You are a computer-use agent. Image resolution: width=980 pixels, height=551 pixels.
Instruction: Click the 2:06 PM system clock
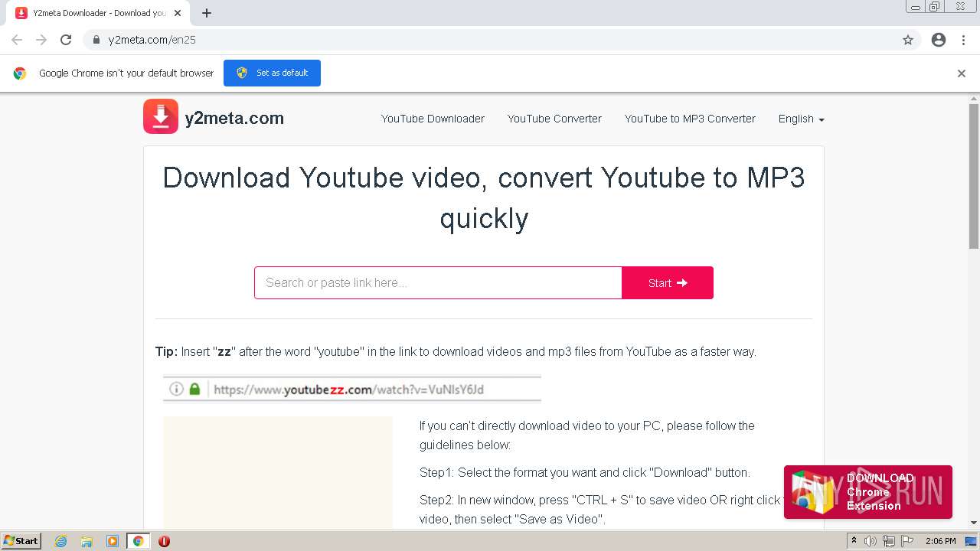coord(941,541)
